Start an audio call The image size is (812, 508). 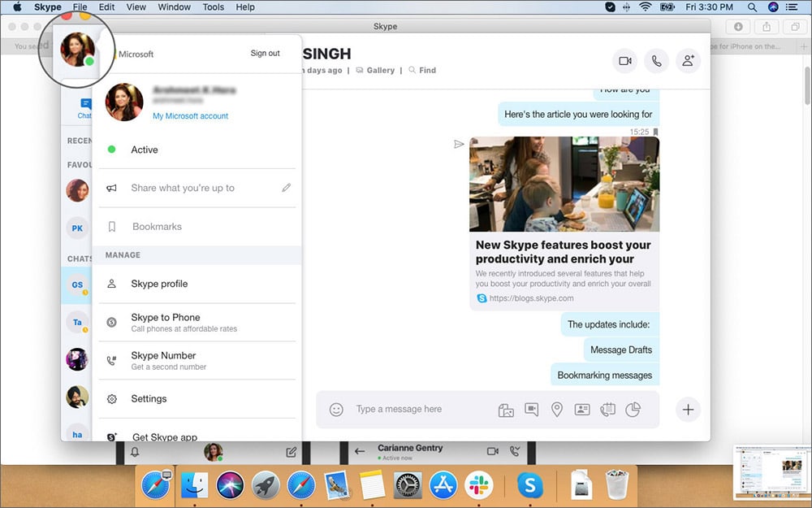point(657,60)
